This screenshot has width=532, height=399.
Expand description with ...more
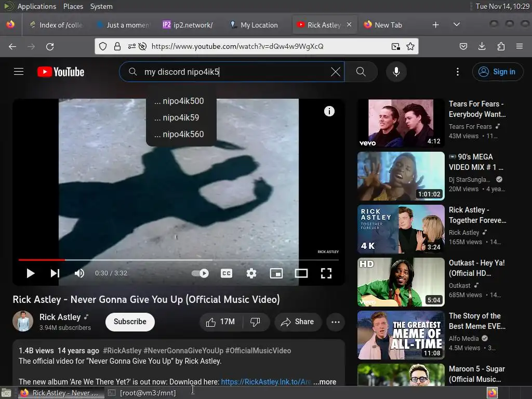[x=325, y=382]
